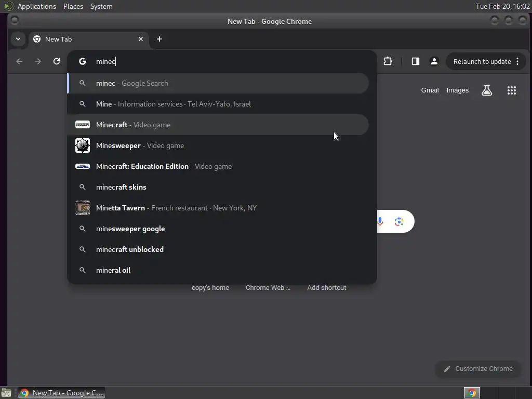This screenshot has height=399, width=532.
Task: Open the profile avatar icon
Action: tap(434, 61)
